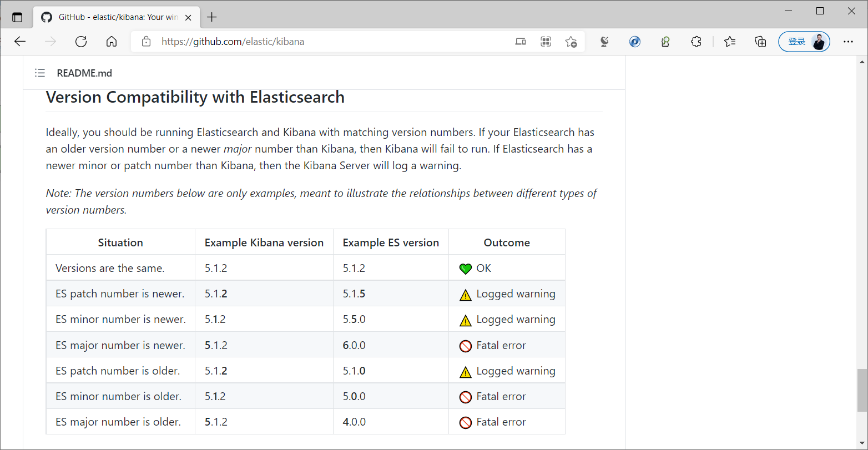This screenshot has height=450, width=868.
Task: Open the Extensions puzzle piece menu
Action: tap(696, 42)
